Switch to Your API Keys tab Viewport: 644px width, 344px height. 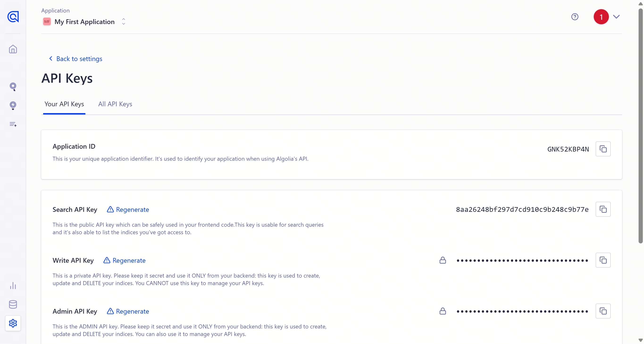64,104
